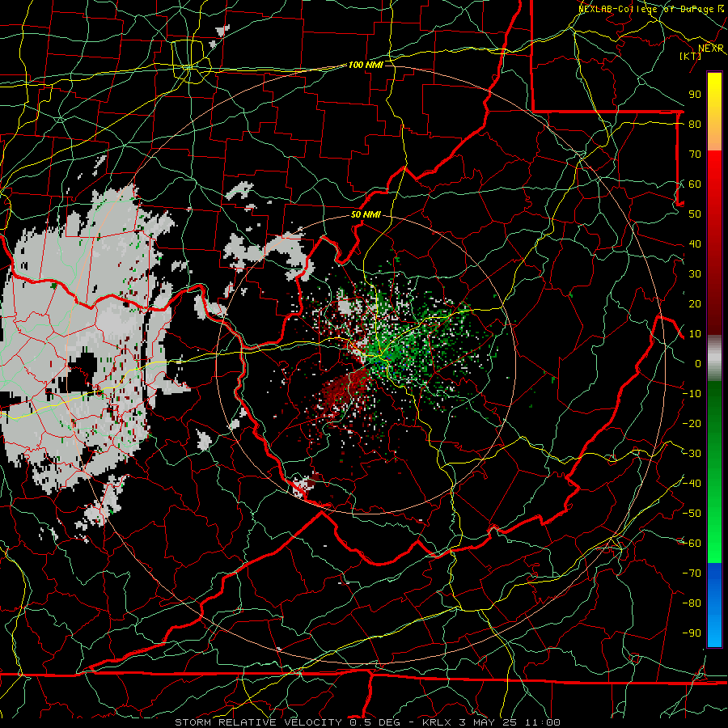Select the positive 70 value on the velocity scale
The image size is (728, 728).
pyautogui.click(x=695, y=154)
